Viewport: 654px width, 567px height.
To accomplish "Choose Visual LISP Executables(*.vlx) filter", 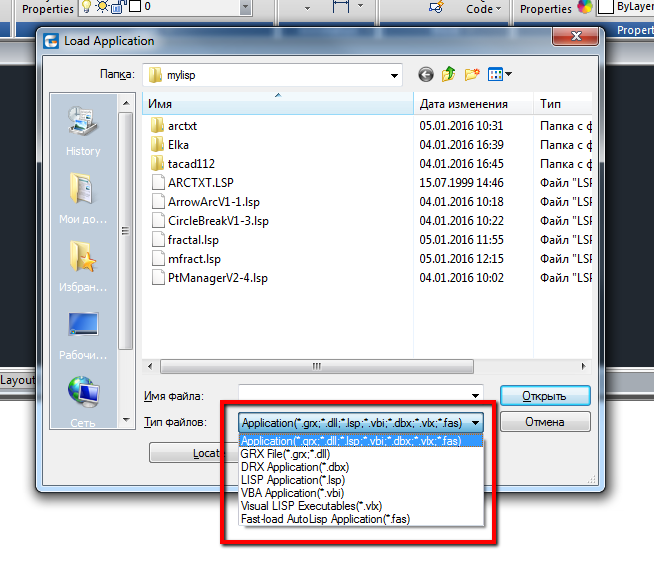I will (361, 506).
